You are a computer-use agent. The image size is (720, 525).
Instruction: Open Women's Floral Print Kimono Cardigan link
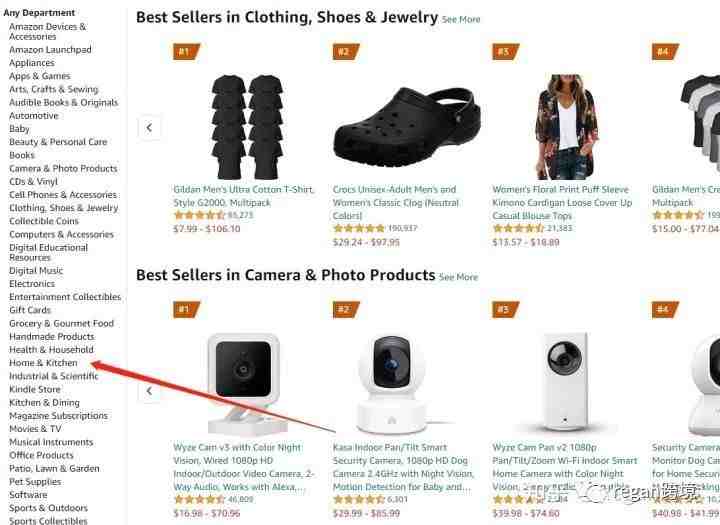click(x=562, y=203)
